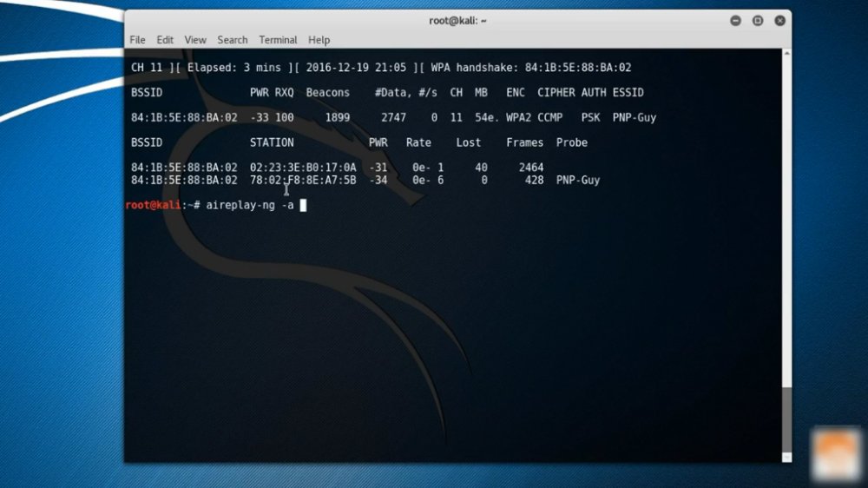Click the ESSID column header
This screenshot has width=868, height=488.
[628, 93]
